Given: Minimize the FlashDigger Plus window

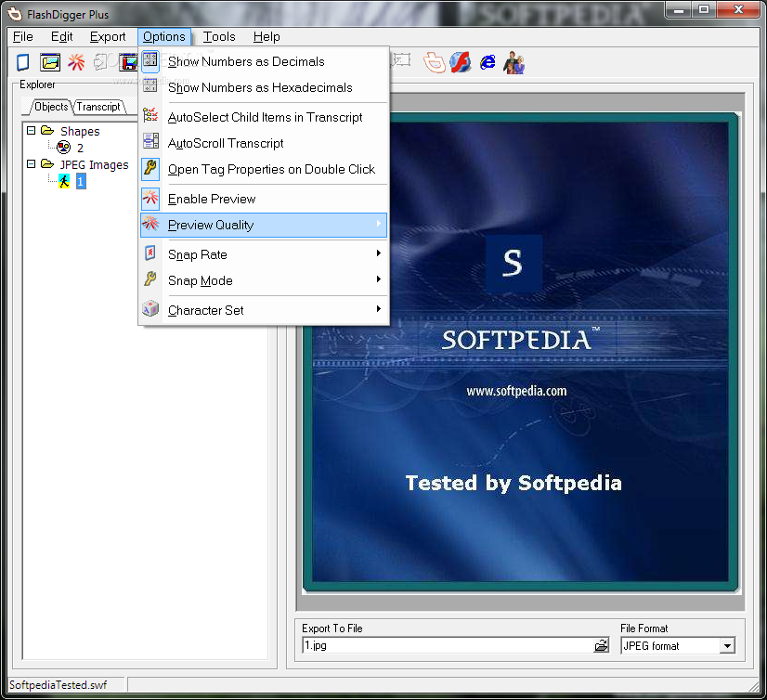Looking at the screenshot, I should tap(679, 10).
